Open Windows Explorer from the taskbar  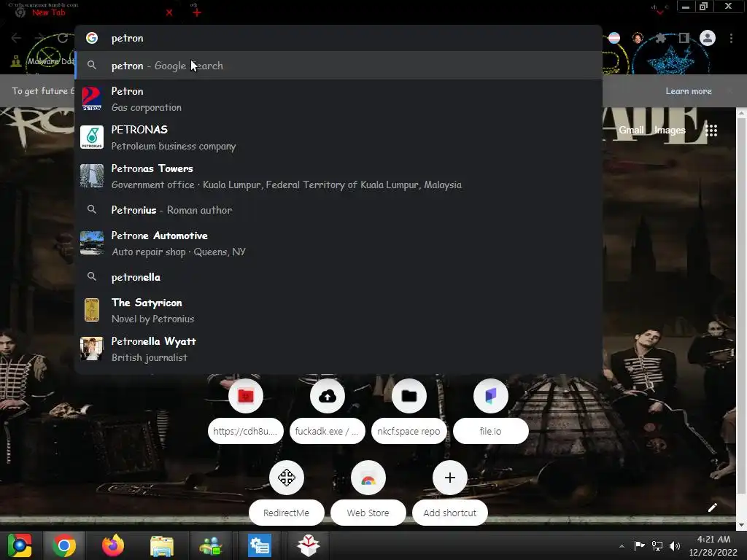pyautogui.click(x=162, y=545)
